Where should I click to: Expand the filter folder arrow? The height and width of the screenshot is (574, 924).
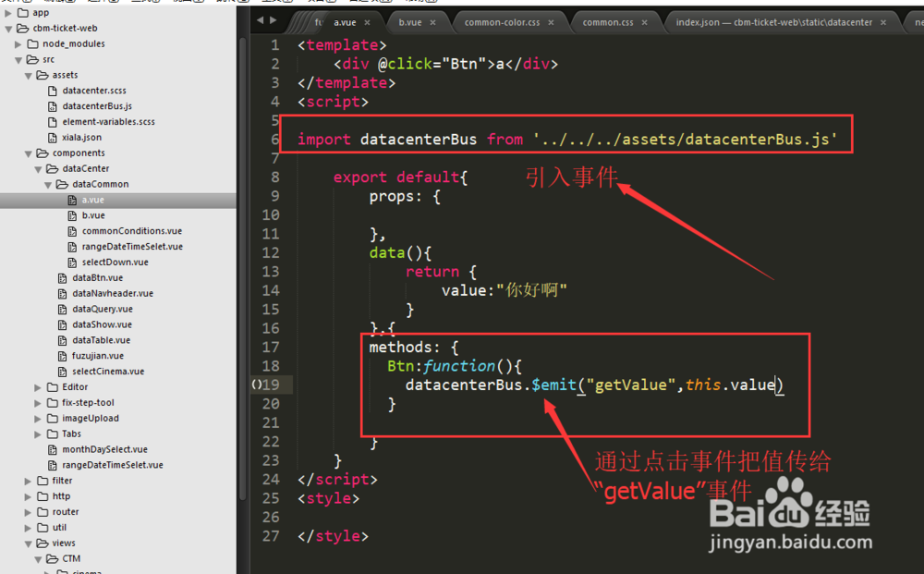[28, 481]
